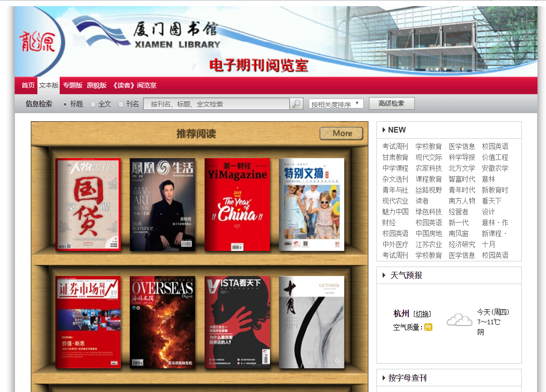Click the 青年时代 link
This screenshot has width=546, height=392.
tap(462, 190)
